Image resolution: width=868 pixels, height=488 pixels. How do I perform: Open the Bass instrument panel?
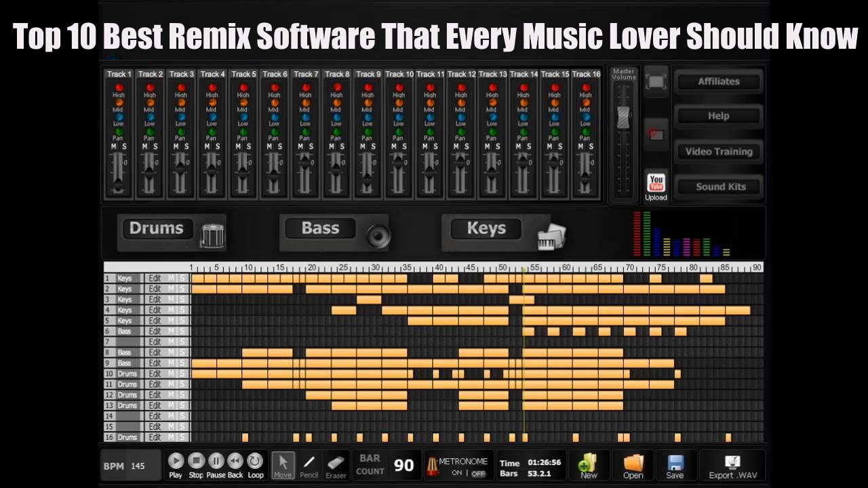[320, 228]
